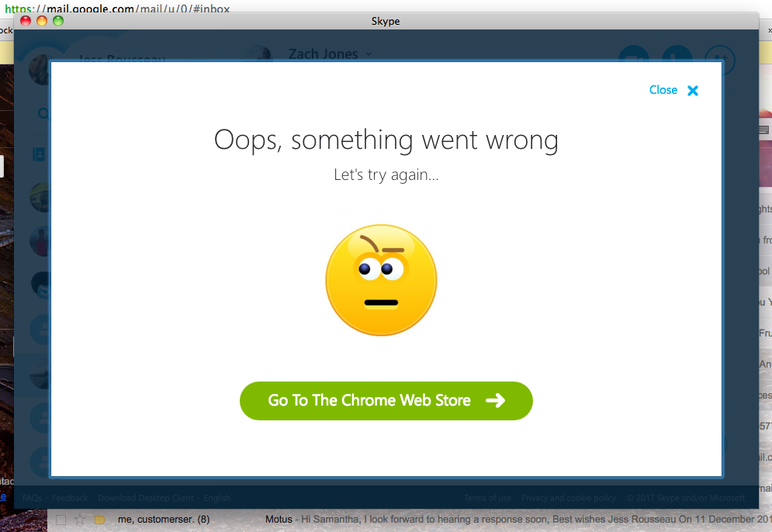Start a video call with the dimmed camera icon
The image size is (772, 532).
pos(634,55)
